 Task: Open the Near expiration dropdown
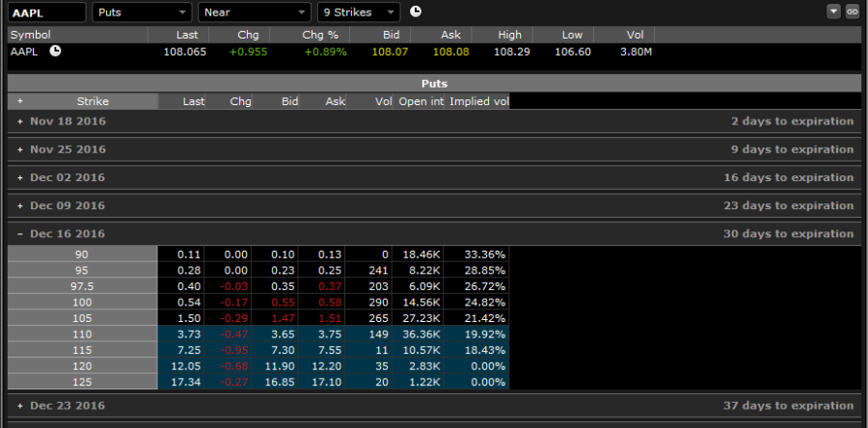tap(255, 13)
